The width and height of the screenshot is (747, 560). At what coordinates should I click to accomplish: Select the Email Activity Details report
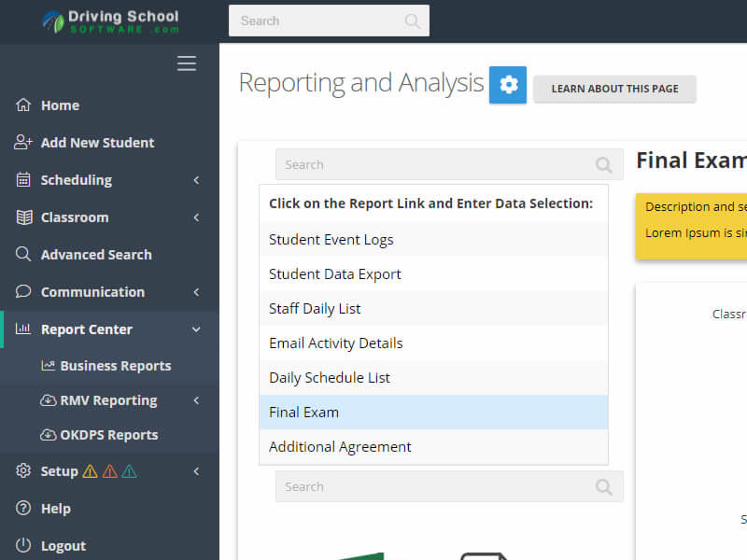[x=336, y=343]
